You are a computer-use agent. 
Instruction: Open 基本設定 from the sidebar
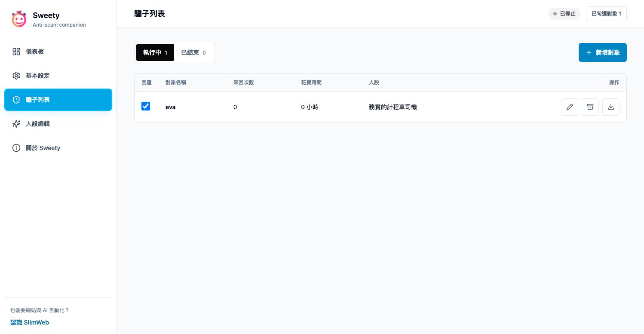[x=58, y=76]
